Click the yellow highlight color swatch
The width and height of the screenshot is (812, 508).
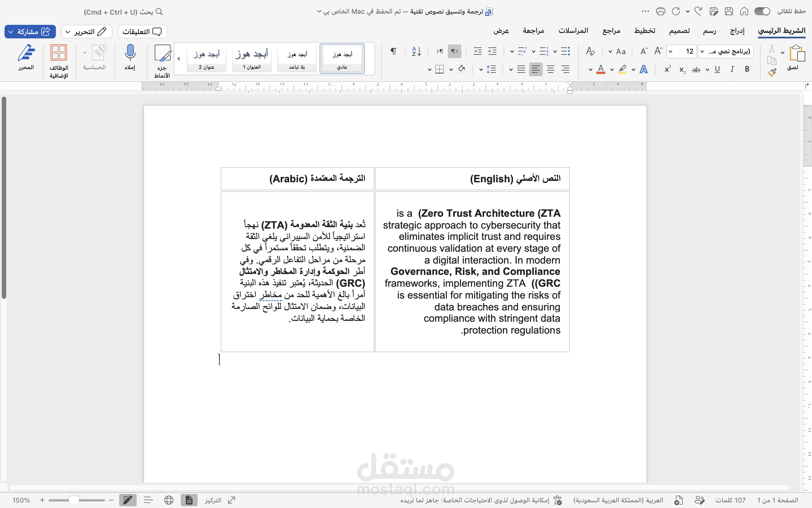tap(622, 69)
